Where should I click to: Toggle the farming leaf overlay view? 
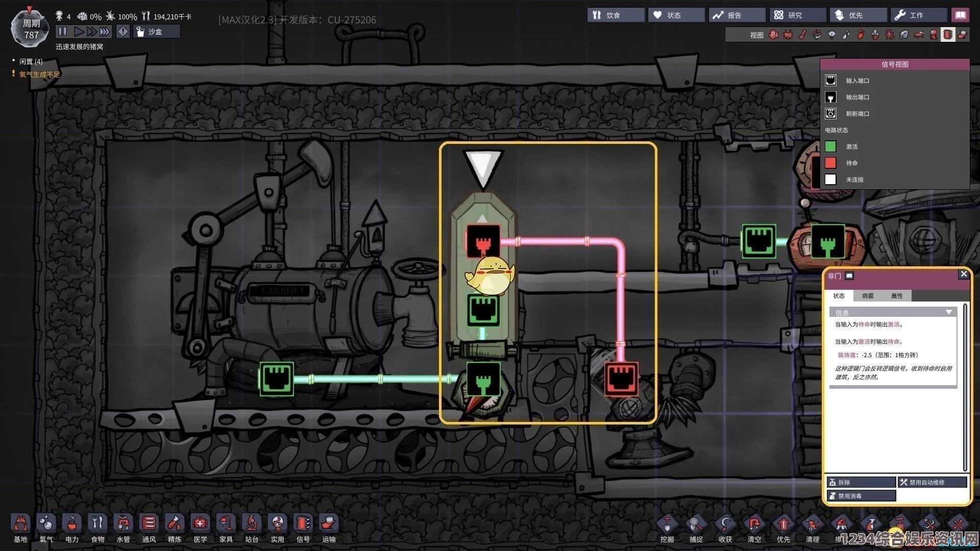(x=904, y=35)
